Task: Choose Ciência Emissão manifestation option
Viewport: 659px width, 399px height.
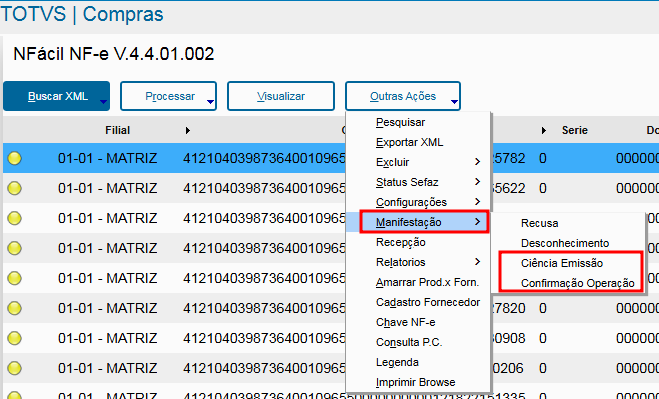Action: point(562,263)
